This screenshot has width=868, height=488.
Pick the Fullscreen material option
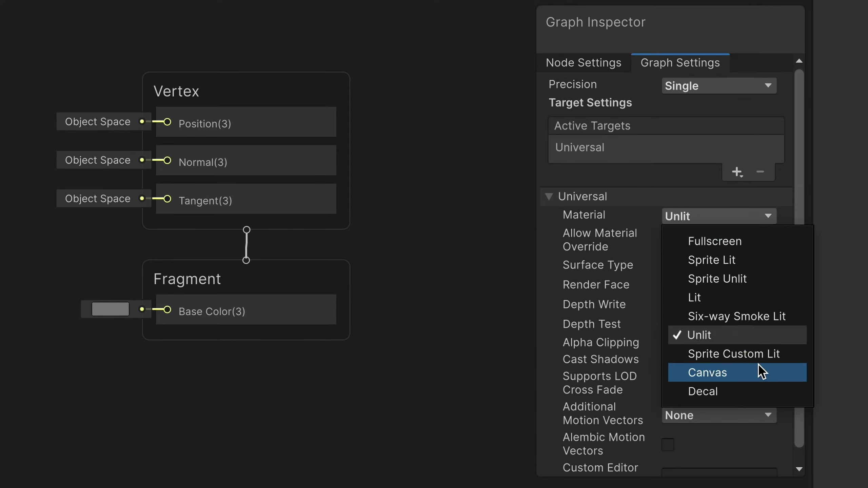715,241
